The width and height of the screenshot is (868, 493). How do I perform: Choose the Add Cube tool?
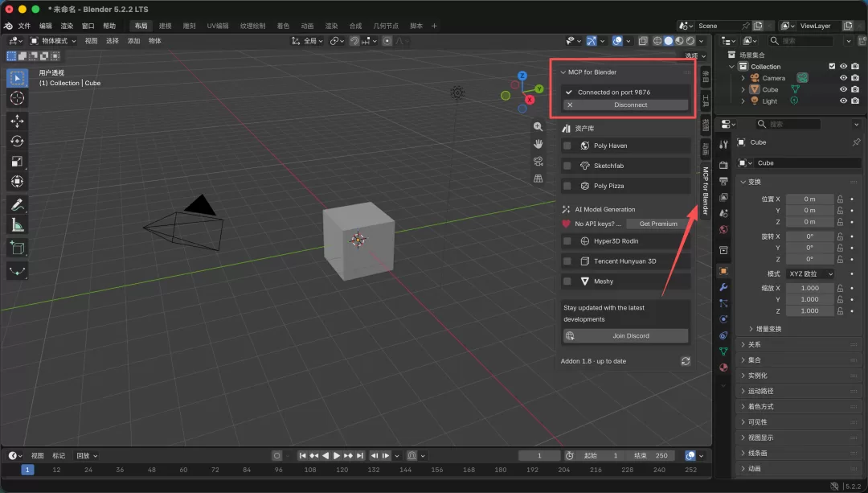17,248
